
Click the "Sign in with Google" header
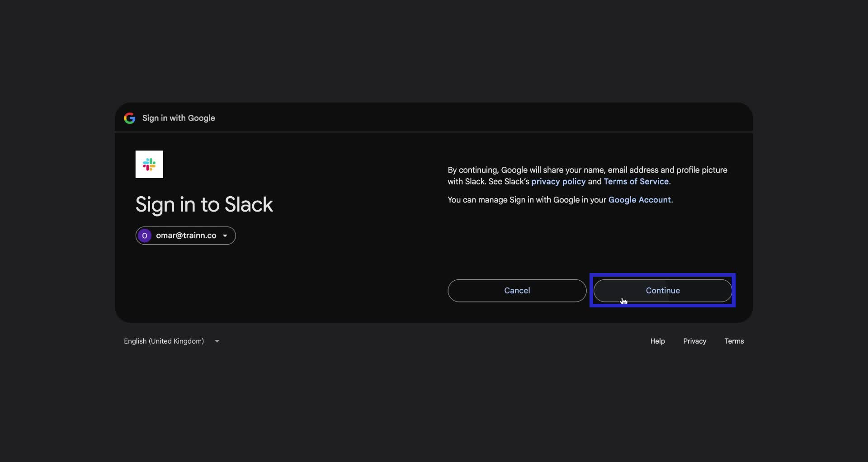click(x=178, y=118)
